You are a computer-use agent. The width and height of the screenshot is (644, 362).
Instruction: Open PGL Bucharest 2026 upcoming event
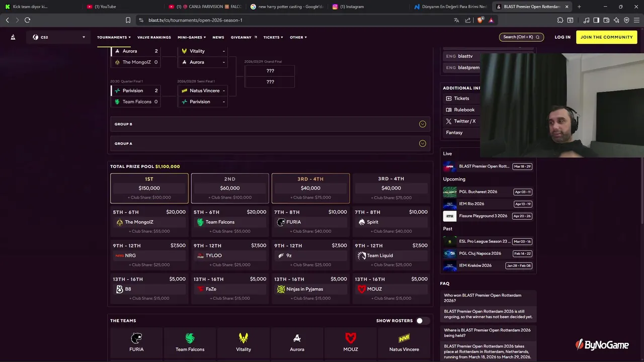pyautogui.click(x=487, y=192)
